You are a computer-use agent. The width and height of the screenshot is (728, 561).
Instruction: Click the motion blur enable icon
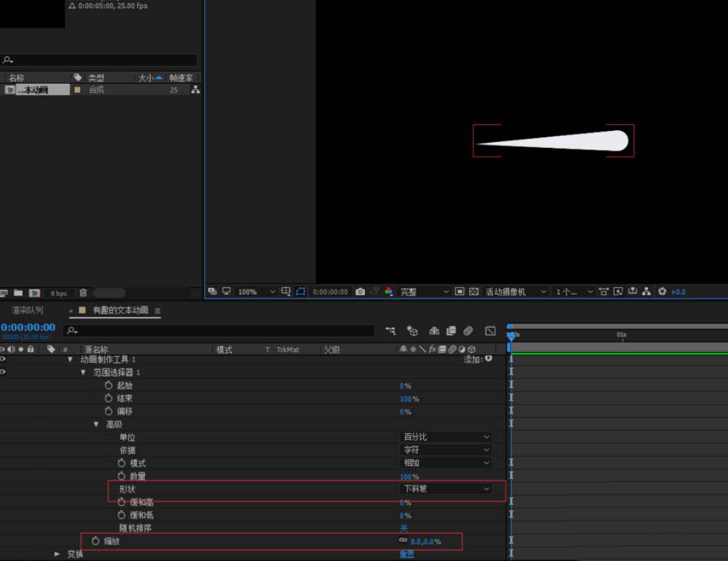(468, 331)
